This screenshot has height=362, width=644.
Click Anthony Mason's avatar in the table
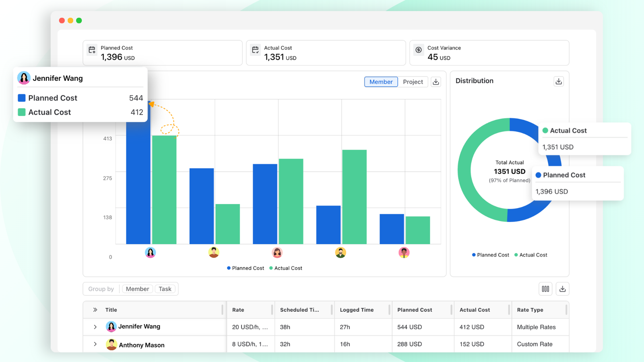pos(111,345)
